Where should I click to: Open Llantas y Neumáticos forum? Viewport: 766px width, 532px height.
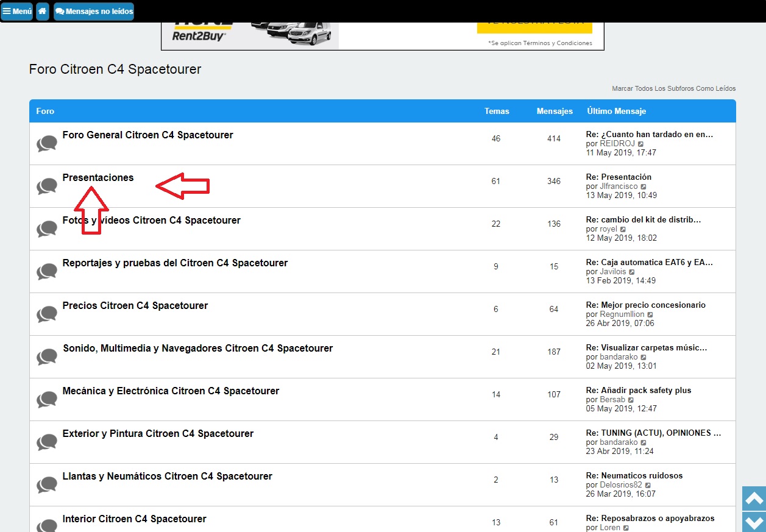(x=167, y=477)
